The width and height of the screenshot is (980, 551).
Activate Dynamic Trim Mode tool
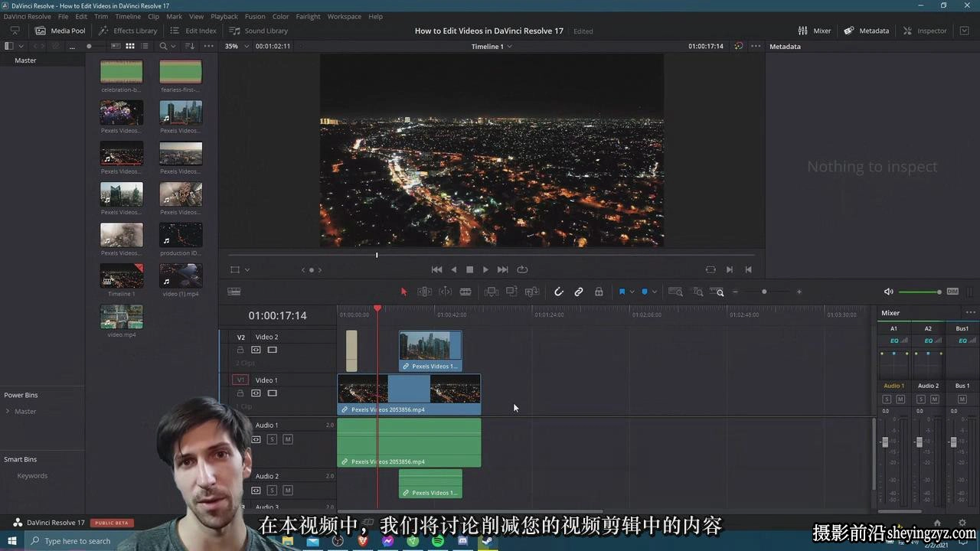tap(445, 292)
